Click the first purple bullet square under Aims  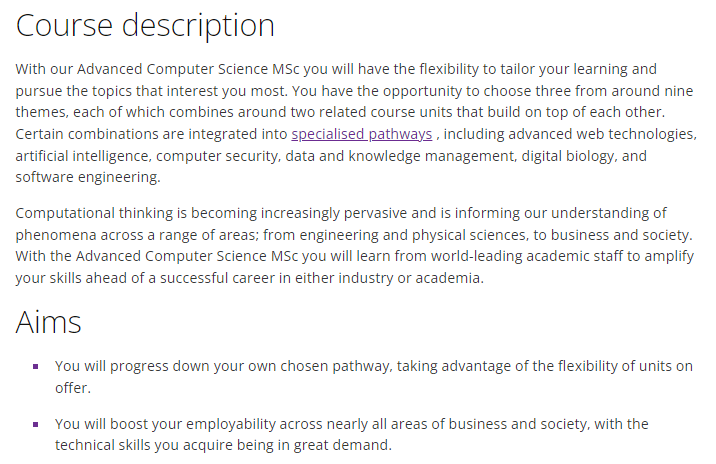coord(37,366)
